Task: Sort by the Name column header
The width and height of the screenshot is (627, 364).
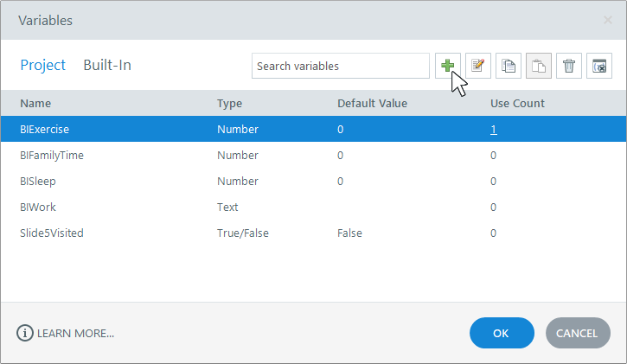Action: tap(35, 104)
